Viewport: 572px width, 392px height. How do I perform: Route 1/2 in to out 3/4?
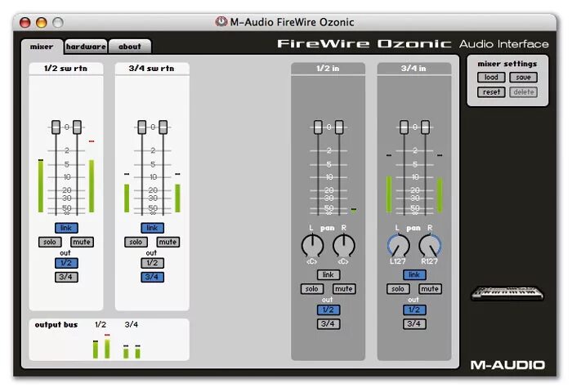pyautogui.click(x=328, y=324)
